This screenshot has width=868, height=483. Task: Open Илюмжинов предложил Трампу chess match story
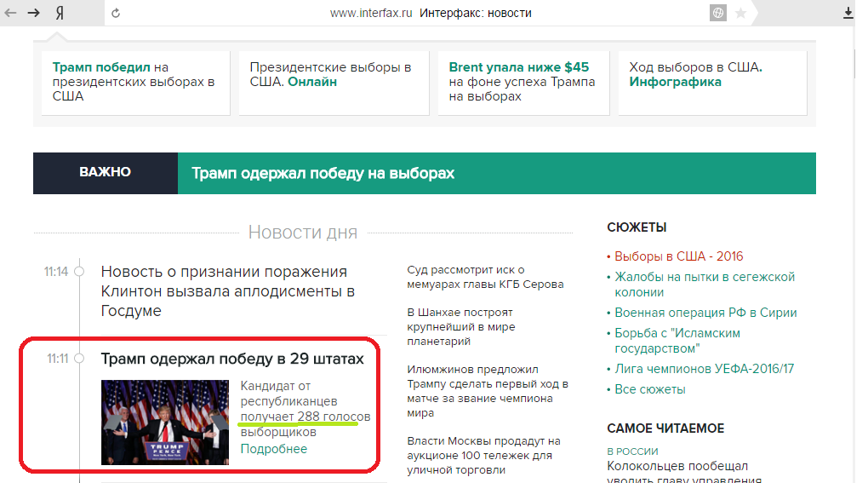(x=488, y=391)
